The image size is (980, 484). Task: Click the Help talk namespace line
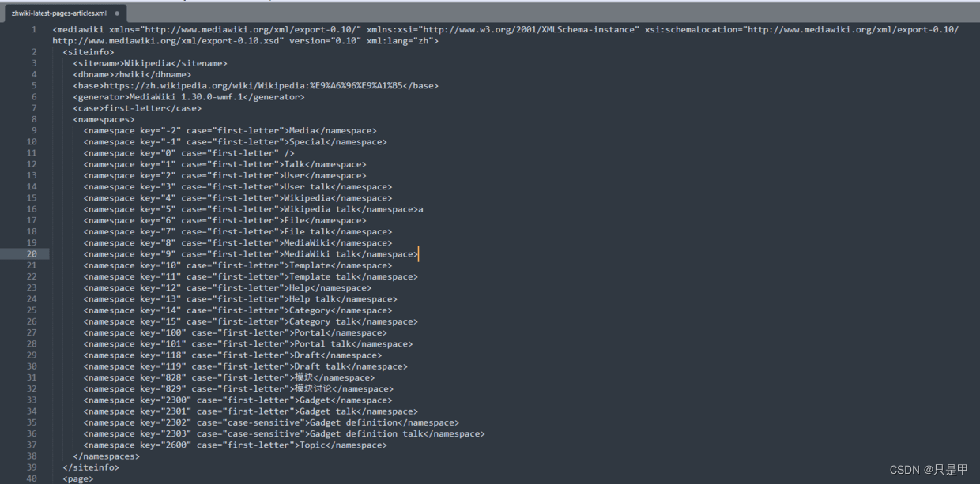(x=240, y=299)
